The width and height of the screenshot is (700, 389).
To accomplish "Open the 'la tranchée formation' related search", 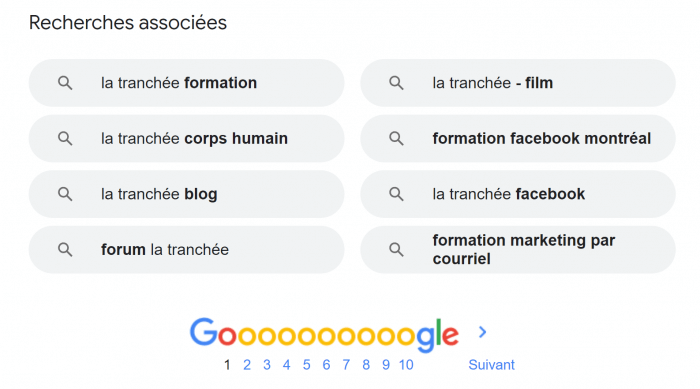I will tap(187, 83).
